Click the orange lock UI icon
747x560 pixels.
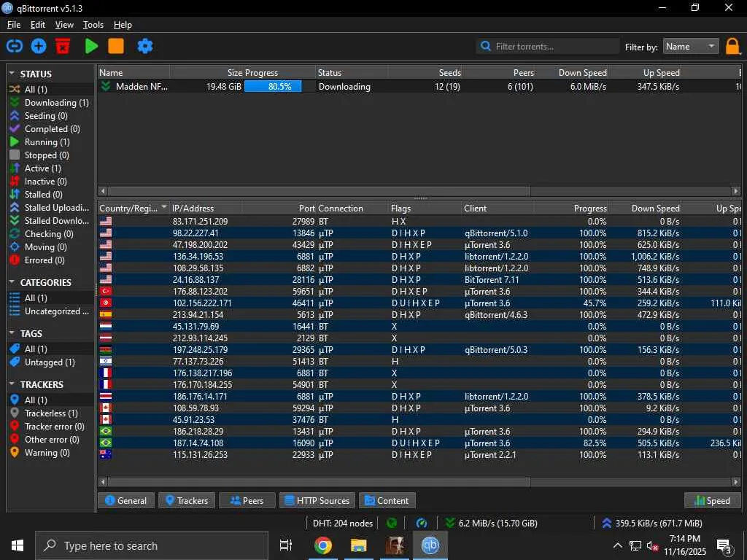click(732, 47)
